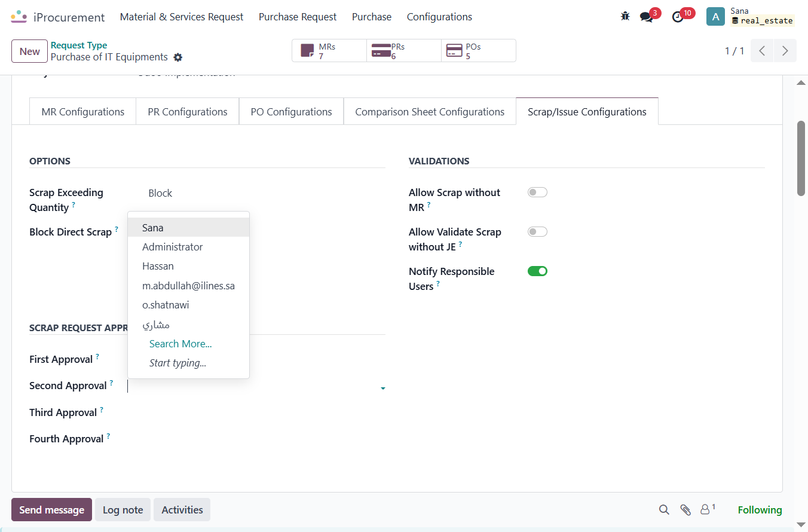808x532 pixels.
Task: Disable Notify Responsible Users switch
Action: point(537,271)
